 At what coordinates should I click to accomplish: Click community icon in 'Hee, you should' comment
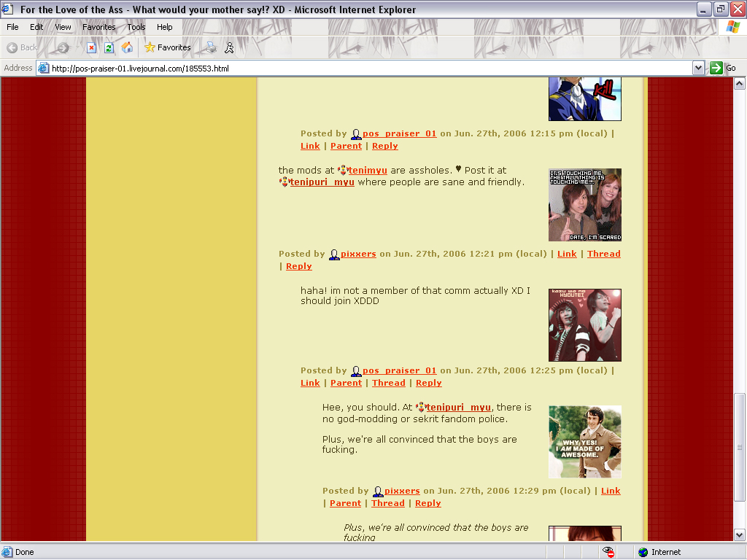coord(420,407)
